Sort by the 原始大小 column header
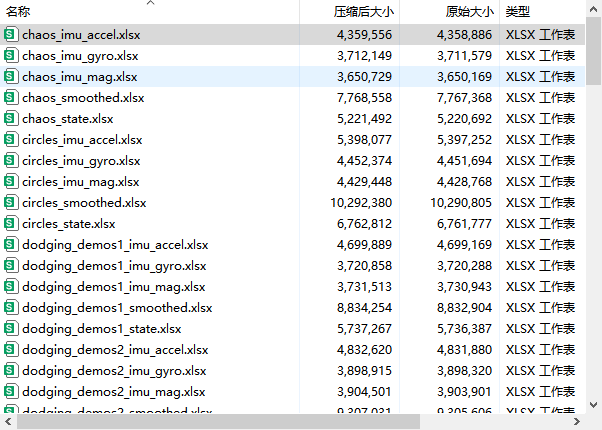 click(x=450, y=12)
